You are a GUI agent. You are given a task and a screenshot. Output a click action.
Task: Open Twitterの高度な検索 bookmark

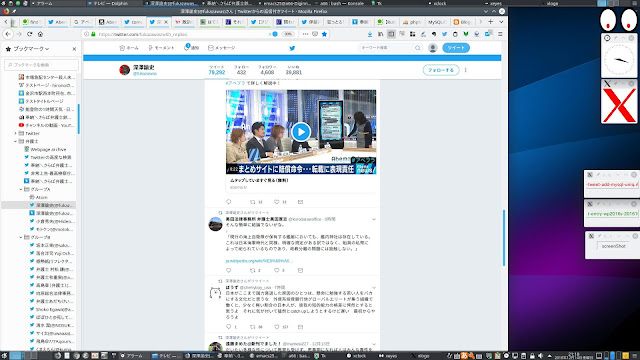pos(48,157)
